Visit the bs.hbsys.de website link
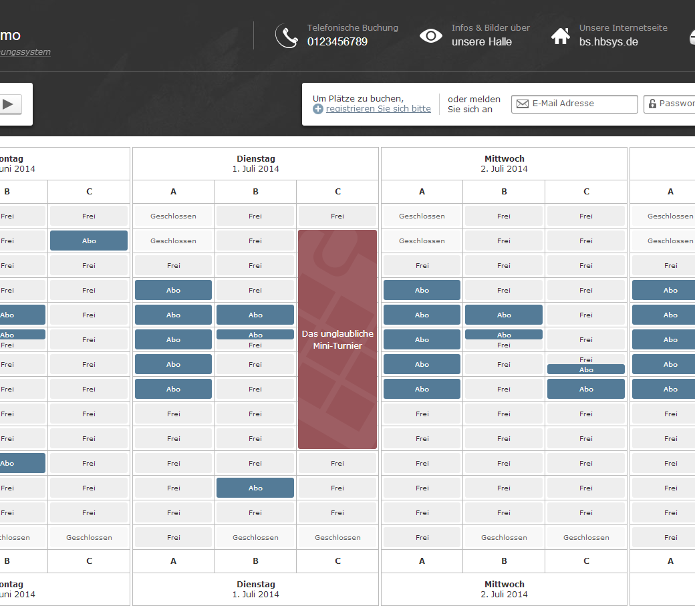 (608, 41)
